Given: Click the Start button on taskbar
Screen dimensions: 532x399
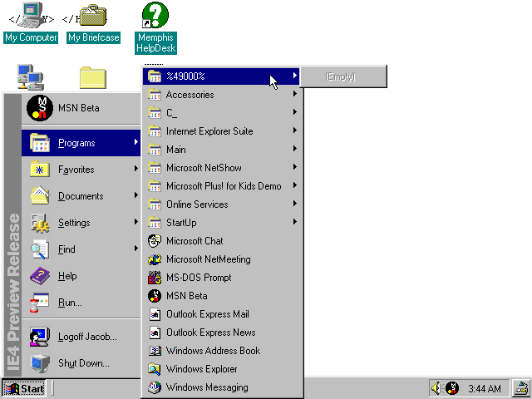Looking at the screenshot, I should pos(24,388).
